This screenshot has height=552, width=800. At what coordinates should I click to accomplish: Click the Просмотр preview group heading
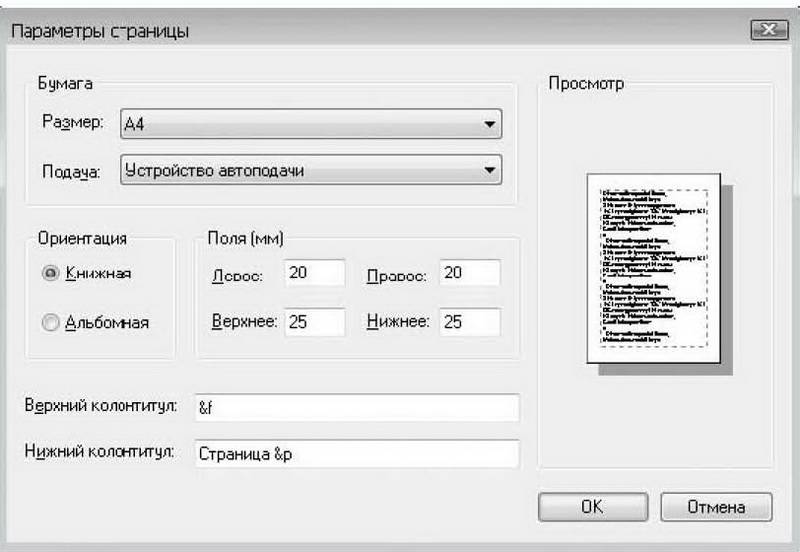586,83
